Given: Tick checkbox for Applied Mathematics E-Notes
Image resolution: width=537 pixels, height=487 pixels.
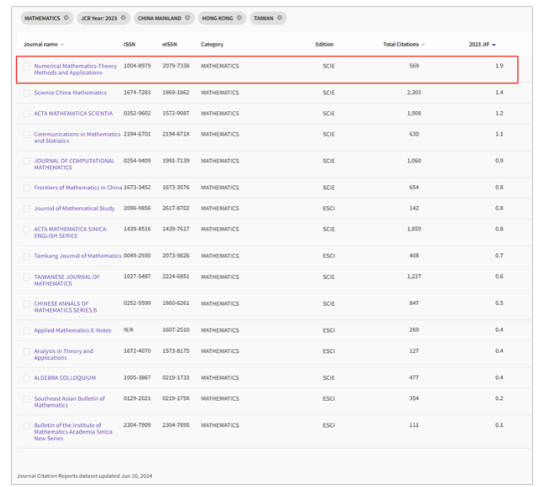Looking at the screenshot, I should click(x=27, y=330).
